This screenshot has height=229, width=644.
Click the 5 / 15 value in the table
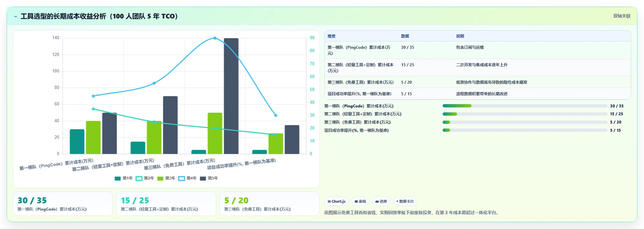pyautogui.click(x=406, y=94)
